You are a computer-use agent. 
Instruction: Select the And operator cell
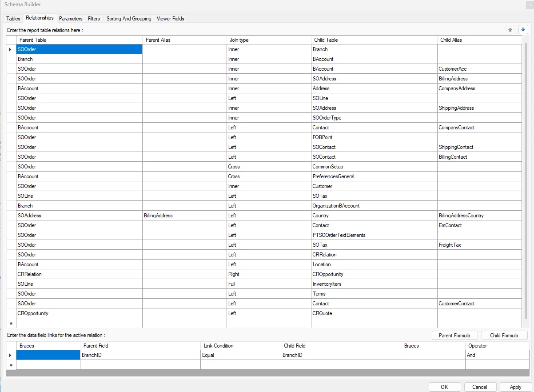497,355
